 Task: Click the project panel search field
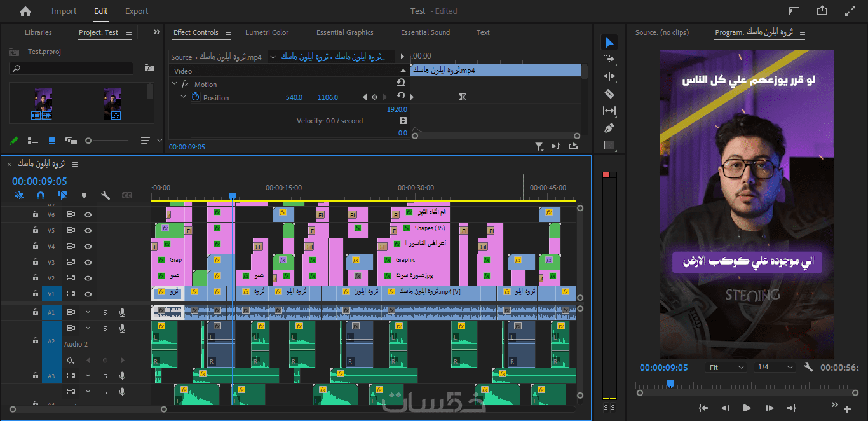point(73,68)
